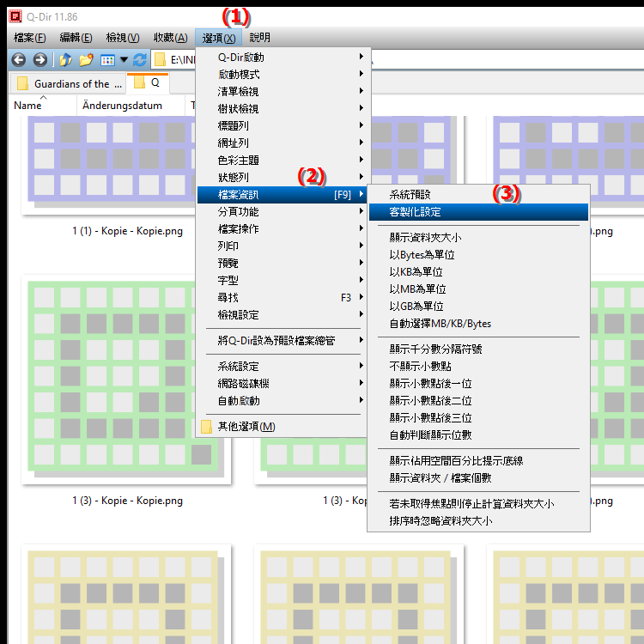This screenshot has width=644, height=644.
Task: Toggle 顯示資料夾 / 檔案個數 option
Action: point(478,478)
